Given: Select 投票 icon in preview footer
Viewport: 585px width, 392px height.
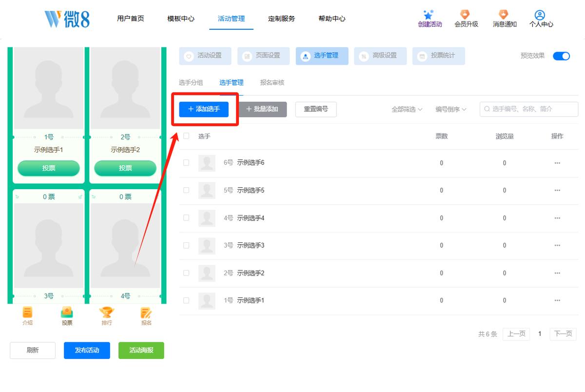Looking at the screenshot, I should pyautogui.click(x=67, y=312).
